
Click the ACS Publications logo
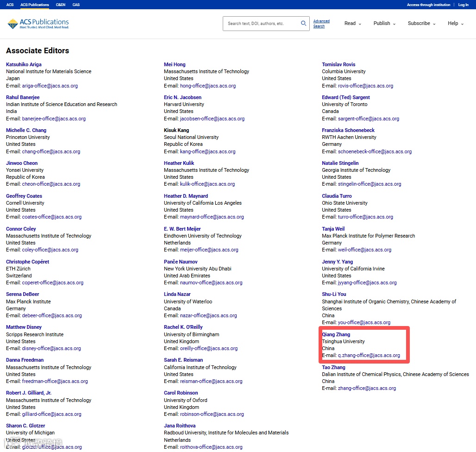click(x=38, y=23)
